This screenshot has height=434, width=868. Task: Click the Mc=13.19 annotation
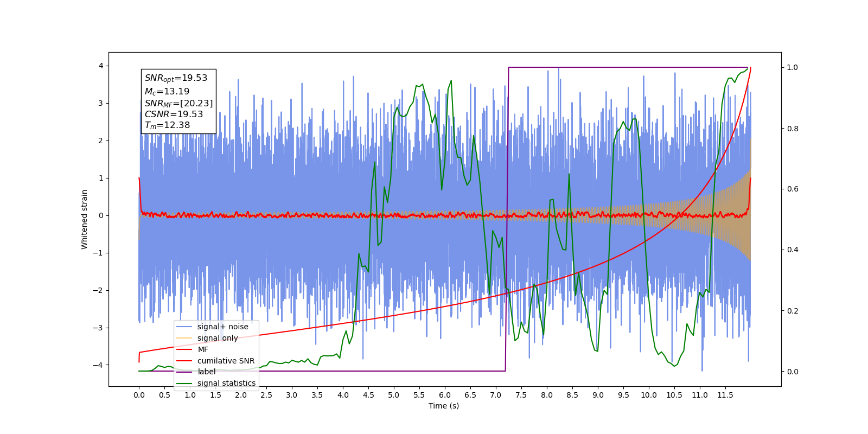pyautogui.click(x=167, y=91)
